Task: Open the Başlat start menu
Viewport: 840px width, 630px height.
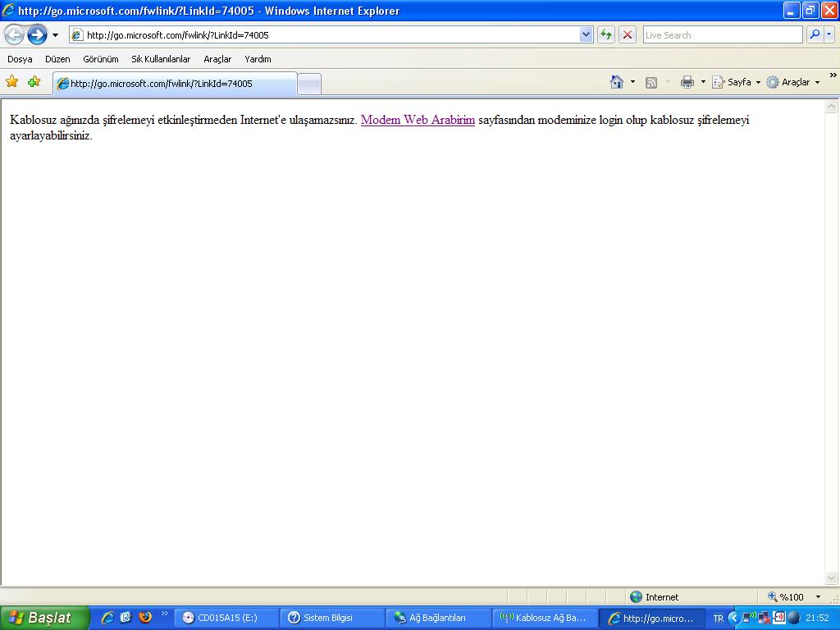Action: tap(44, 618)
